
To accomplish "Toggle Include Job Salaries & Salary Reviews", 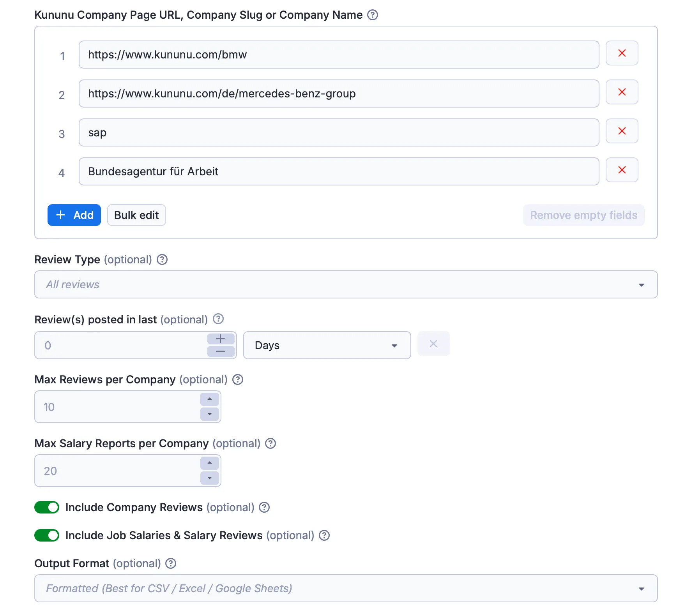I will [47, 535].
